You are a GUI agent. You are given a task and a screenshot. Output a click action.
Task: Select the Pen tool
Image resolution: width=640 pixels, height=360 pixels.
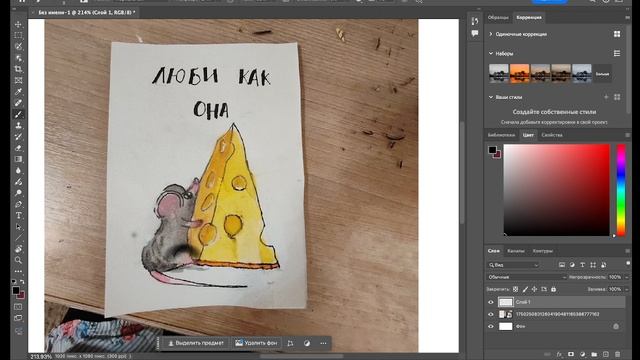pyautogui.click(x=18, y=204)
